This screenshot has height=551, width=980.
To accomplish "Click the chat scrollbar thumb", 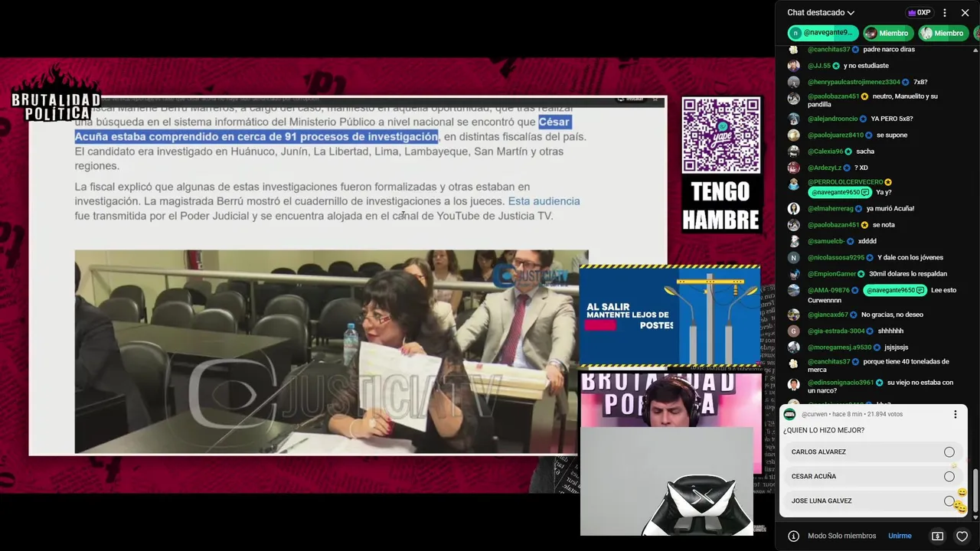I will click(975, 490).
